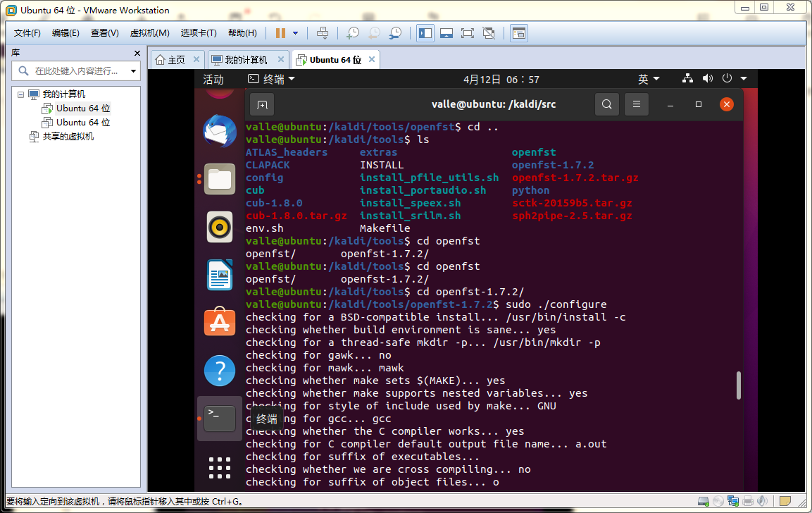Switch to Unity mode icon

[x=489, y=33]
